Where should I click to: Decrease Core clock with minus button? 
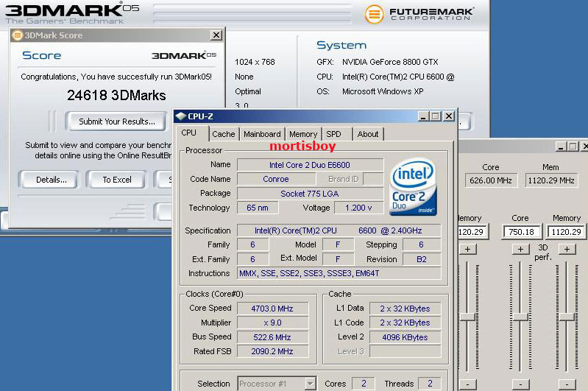[x=520, y=384]
